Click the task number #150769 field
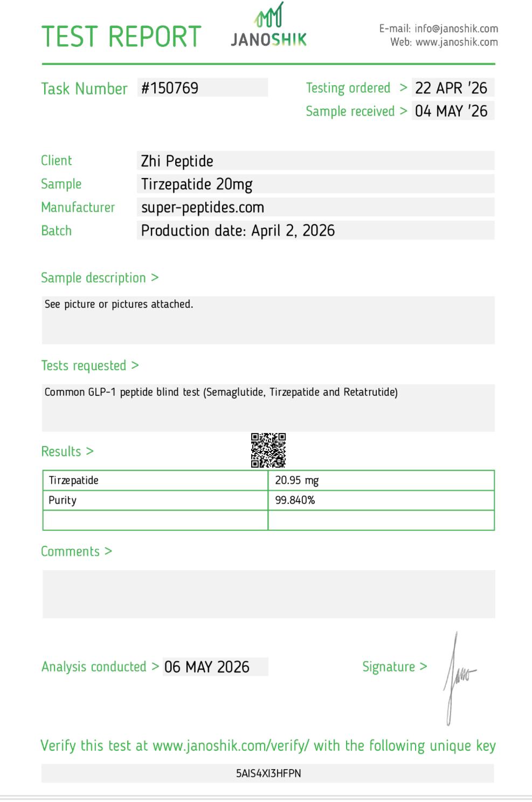Viewport: 532px width, 802px height. pos(203,88)
